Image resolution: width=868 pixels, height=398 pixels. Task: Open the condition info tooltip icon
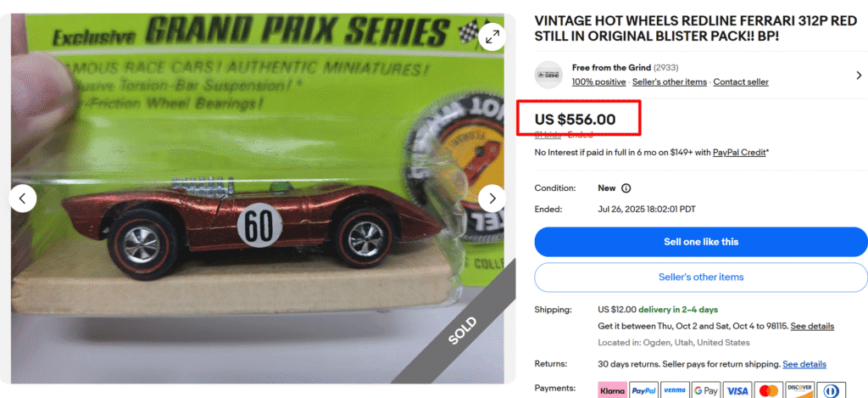[x=626, y=188]
